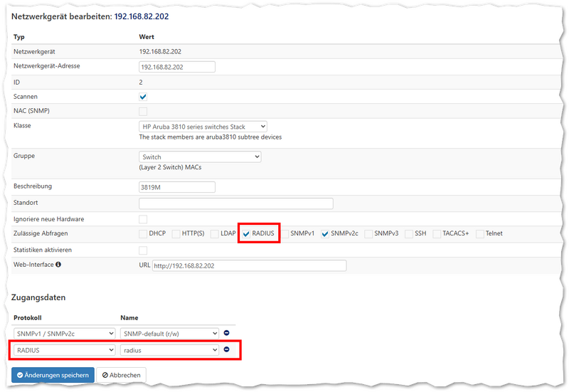Edit the Beschreibung field
This screenshot has width=569, height=392.
(x=177, y=187)
